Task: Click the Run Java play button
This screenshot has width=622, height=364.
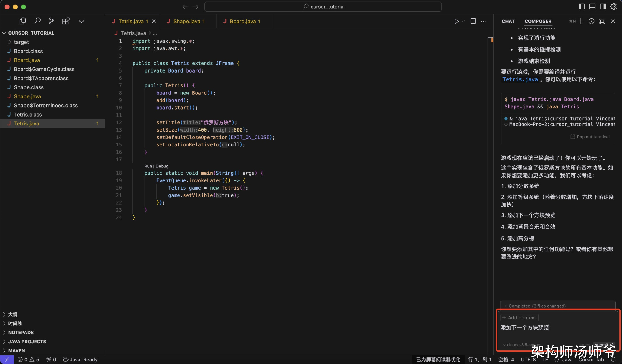Action: tap(456, 21)
